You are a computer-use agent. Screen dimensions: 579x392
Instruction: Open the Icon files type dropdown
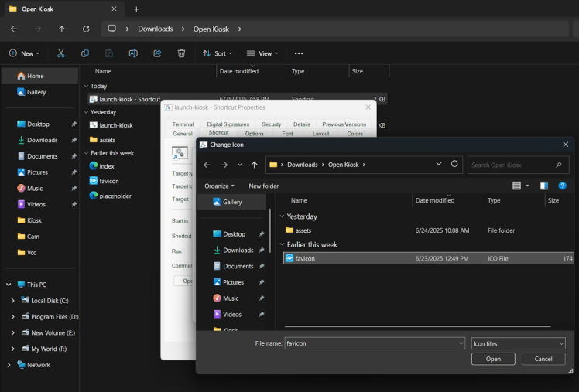[x=518, y=343]
